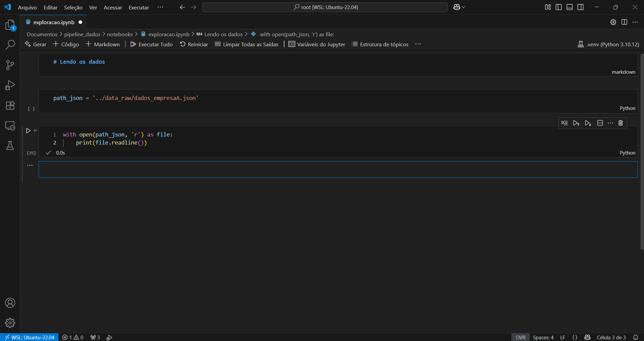
Task: Click OVR overtype mode indicator
Action: (520, 337)
